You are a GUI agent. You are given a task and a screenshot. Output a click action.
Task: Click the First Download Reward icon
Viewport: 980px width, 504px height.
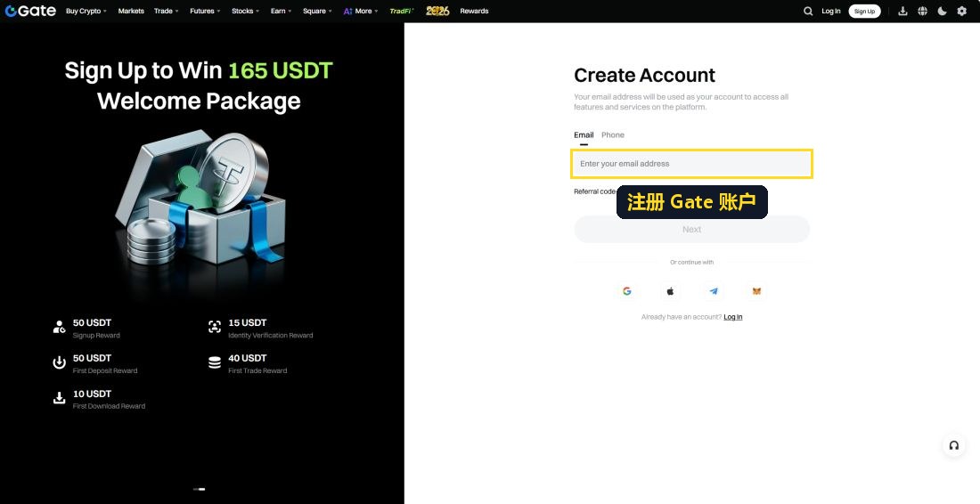60,398
